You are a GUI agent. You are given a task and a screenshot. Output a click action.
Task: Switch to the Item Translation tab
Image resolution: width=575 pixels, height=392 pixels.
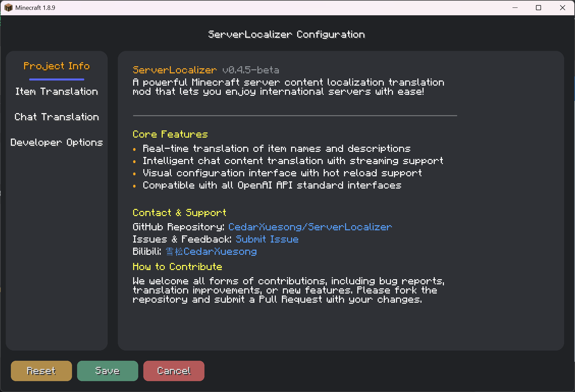(57, 91)
